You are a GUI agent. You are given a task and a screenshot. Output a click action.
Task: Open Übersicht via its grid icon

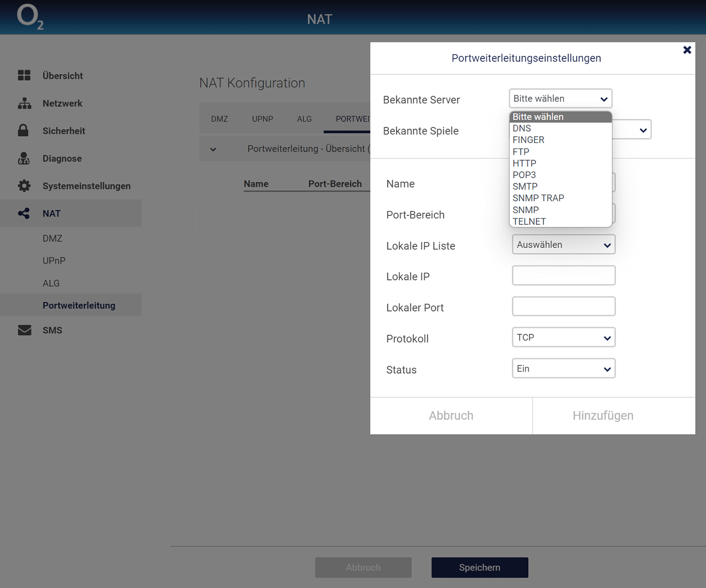[24, 75]
